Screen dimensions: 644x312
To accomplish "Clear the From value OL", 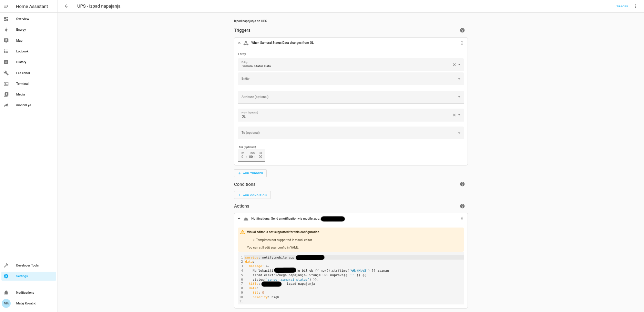I will [x=454, y=115].
